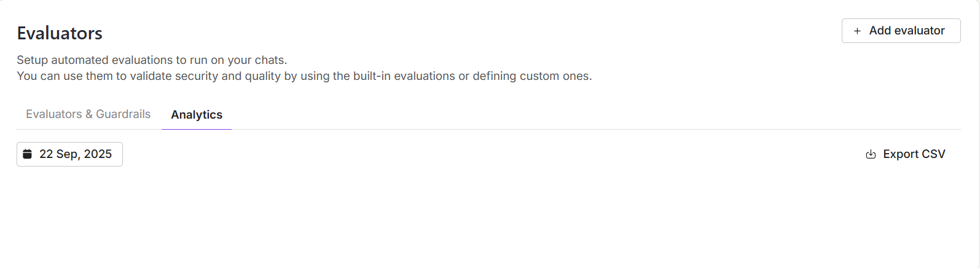Screen dimensions: 980x268
Task: Click the download icon beside Export CSV
Action: [x=871, y=154]
